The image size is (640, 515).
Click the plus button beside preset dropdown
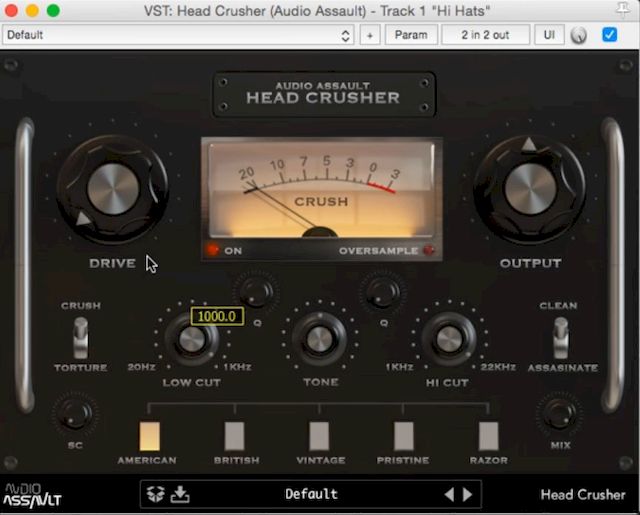pyautogui.click(x=370, y=35)
